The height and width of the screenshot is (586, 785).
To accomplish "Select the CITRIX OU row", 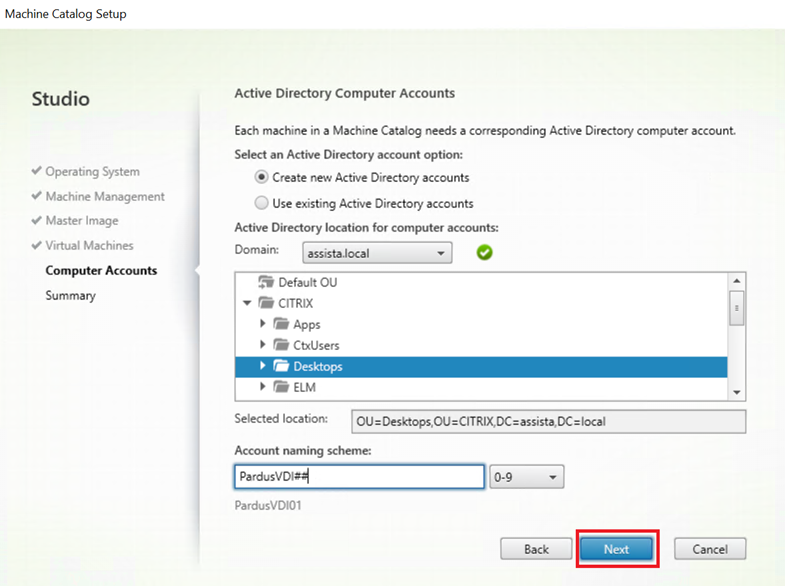I will click(481, 303).
